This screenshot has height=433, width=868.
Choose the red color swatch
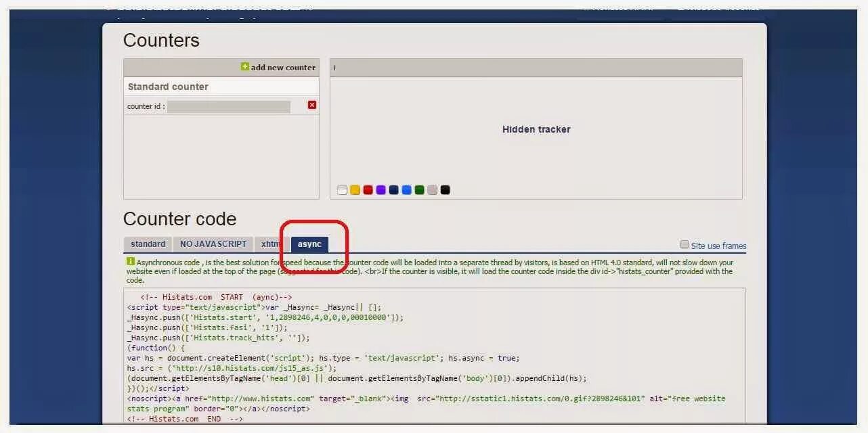[368, 190]
